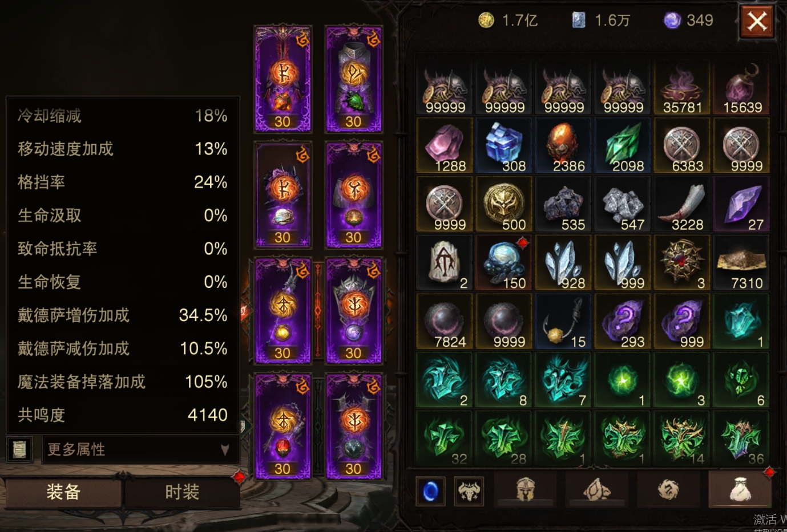Select the gold skull coin item 500
Screen dimensions: 787x532
point(504,204)
